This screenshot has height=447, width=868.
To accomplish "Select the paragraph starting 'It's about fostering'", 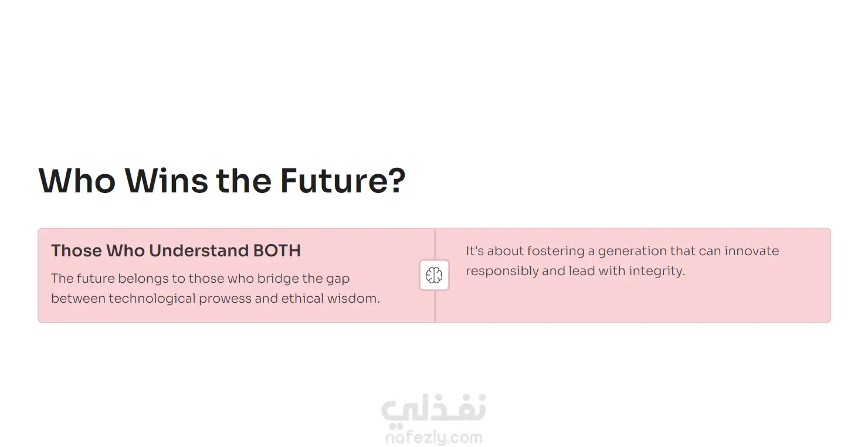I will click(x=622, y=261).
